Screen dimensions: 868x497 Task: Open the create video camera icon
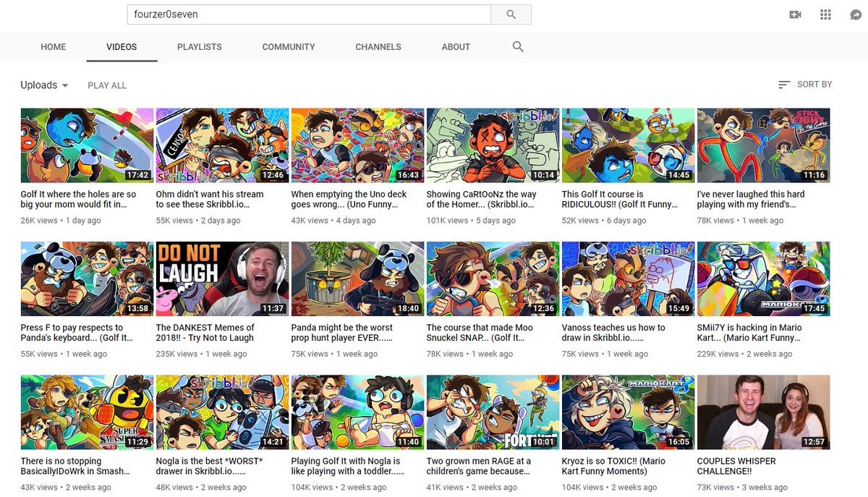[796, 14]
